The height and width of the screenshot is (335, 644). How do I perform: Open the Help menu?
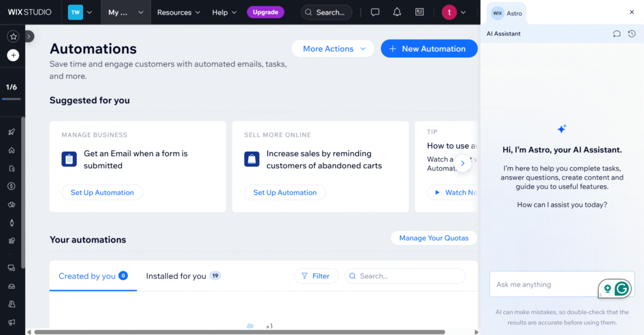[225, 12]
